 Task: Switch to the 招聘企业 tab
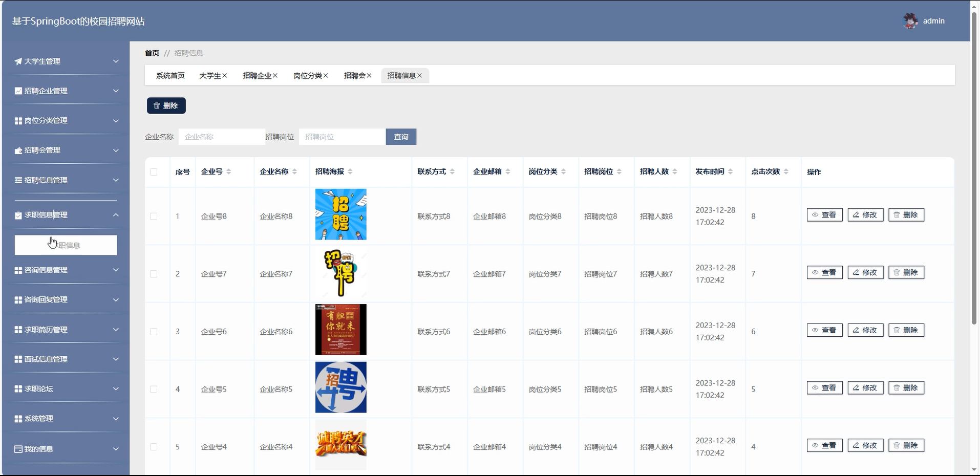point(257,76)
